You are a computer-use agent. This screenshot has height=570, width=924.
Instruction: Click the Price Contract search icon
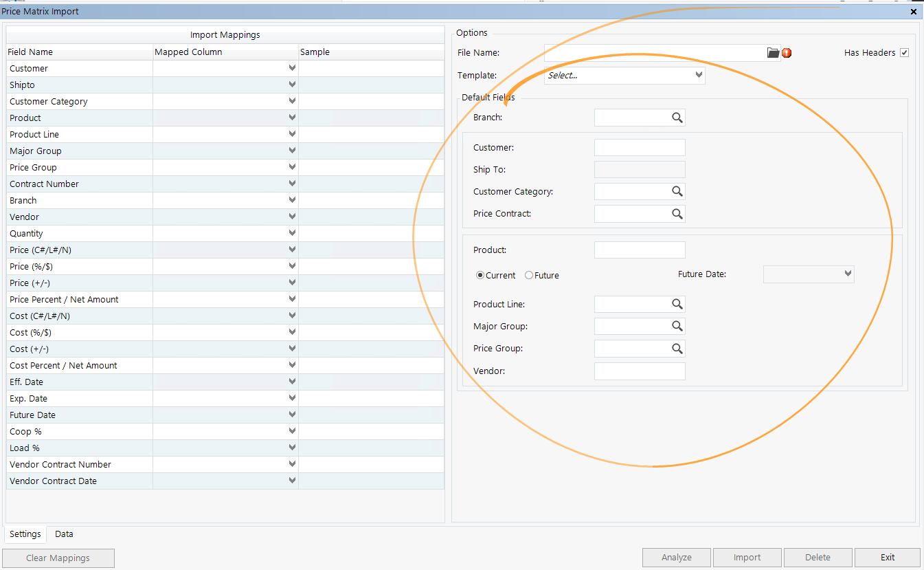click(677, 213)
